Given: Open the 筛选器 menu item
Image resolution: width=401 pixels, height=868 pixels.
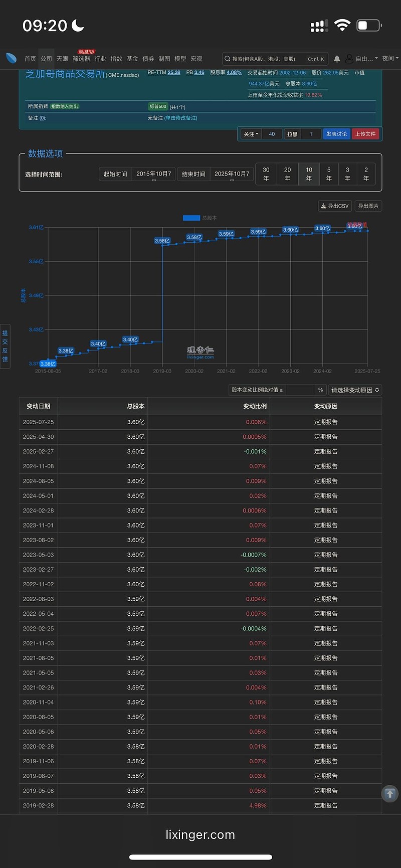Looking at the screenshot, I should tap(81, 59).
